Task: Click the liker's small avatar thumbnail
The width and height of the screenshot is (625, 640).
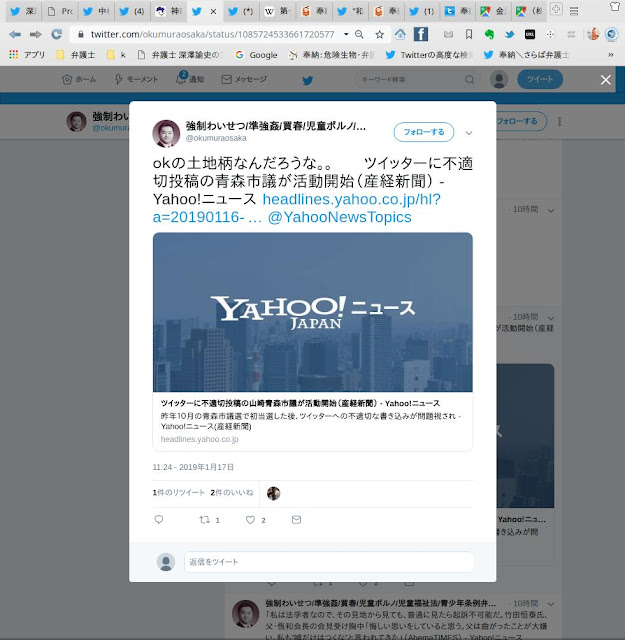Action: (x=274, y=493)
